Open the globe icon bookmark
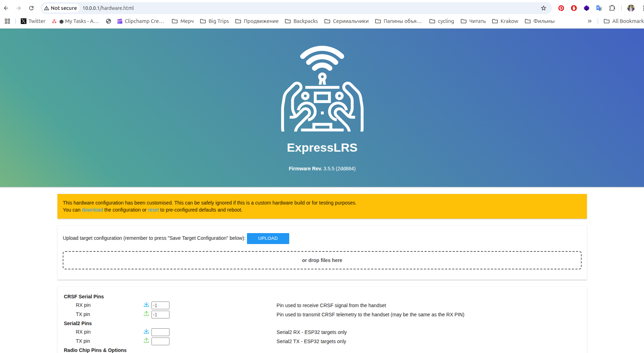Viewport: 644px width, 353px height. (x=109, y=21)
